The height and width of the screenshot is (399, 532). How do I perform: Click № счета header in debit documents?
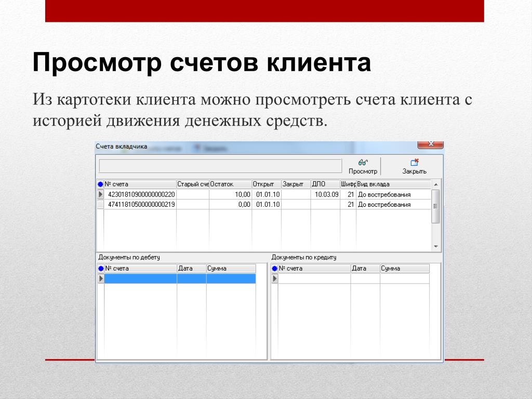[140, 269]
